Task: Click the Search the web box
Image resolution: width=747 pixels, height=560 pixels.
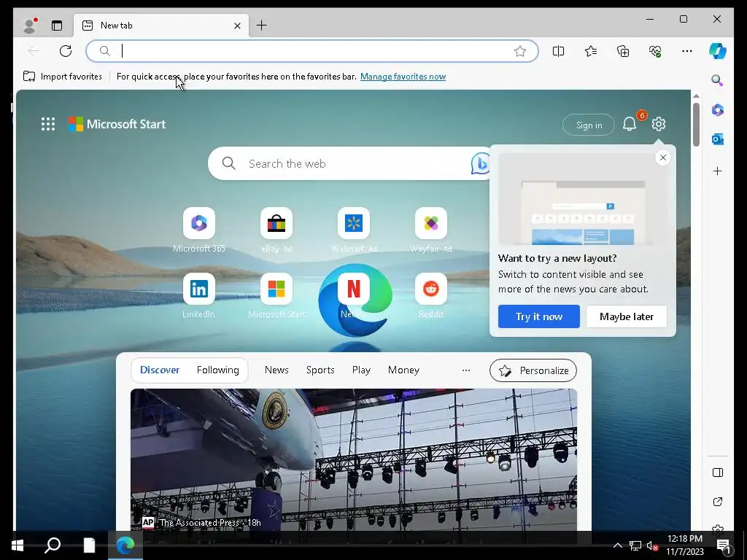Action: click(x=348, y=163)
